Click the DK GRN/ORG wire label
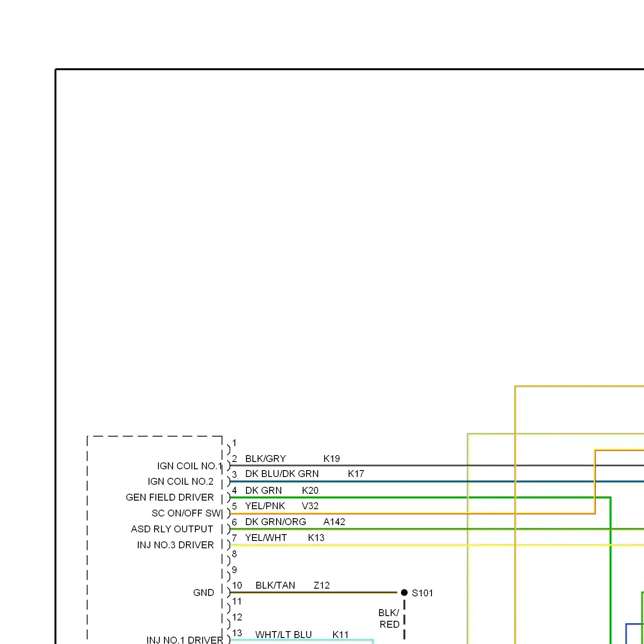The image size is (644, 644). [275, 522]
